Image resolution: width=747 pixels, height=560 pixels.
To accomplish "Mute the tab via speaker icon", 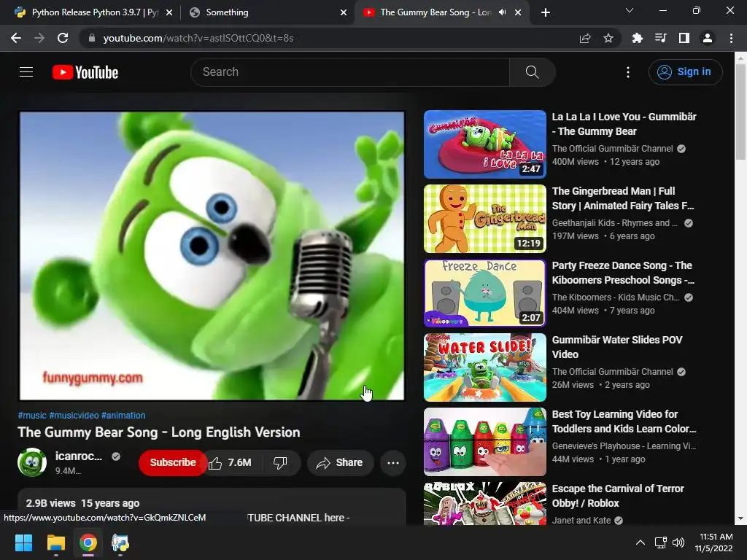I will click(502, 12).
